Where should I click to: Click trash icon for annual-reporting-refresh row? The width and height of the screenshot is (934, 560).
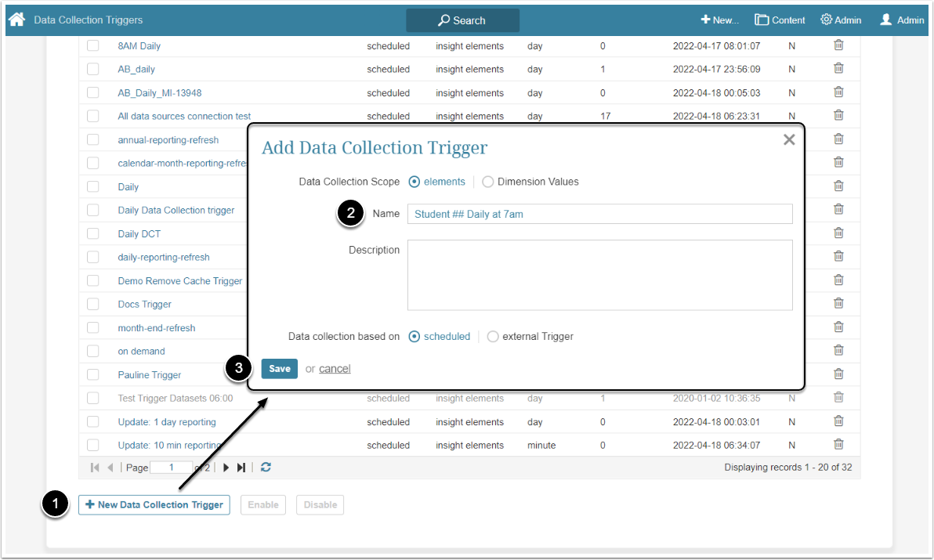[838, 139]
